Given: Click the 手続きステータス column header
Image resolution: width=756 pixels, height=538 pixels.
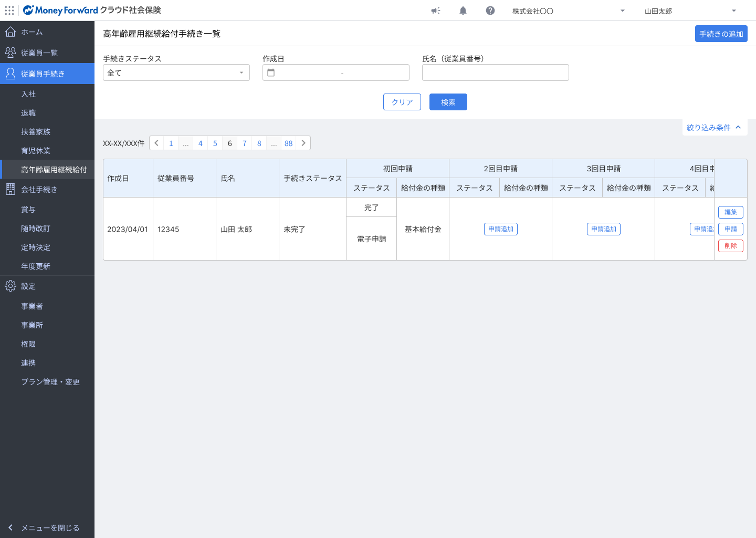Looking at the screenshot, I should [x=313, y=178].
